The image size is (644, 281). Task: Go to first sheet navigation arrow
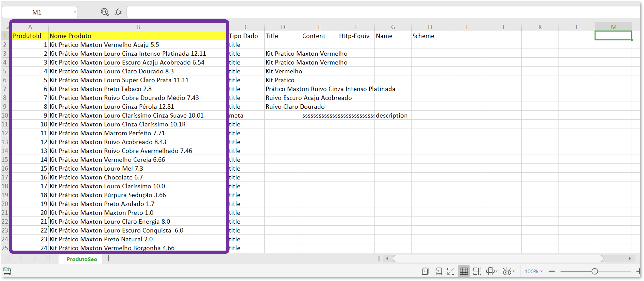click(8, 258)
